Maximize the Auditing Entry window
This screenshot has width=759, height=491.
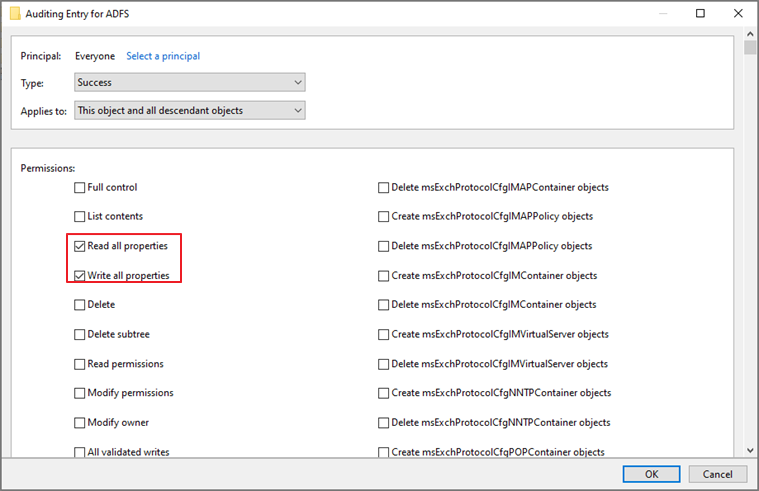click(x=700, y=14)
